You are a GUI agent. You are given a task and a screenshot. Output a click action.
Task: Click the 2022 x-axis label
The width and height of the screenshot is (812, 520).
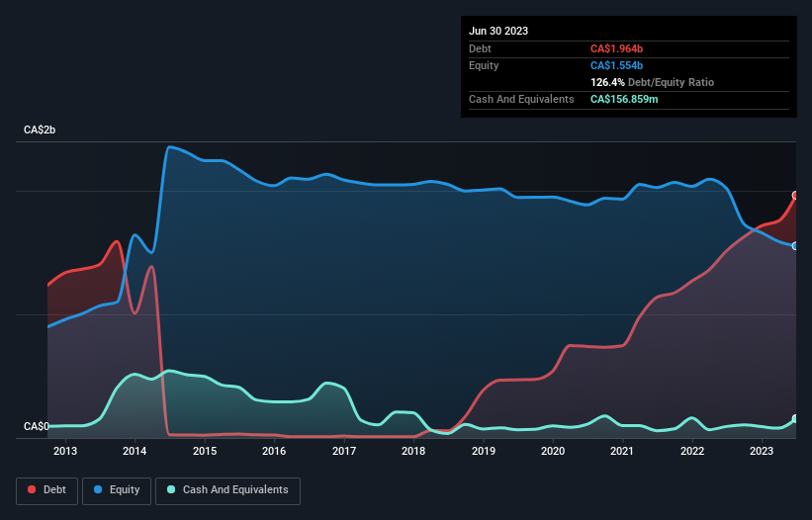click(x=692, y=451)
